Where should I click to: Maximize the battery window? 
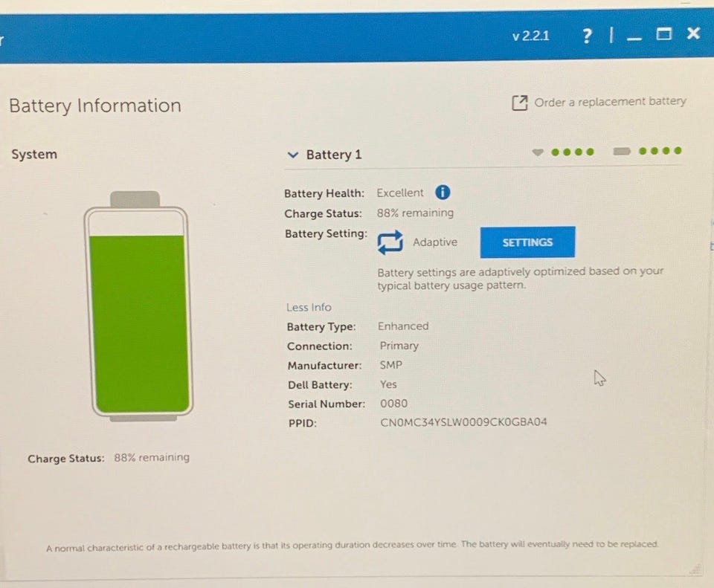pyautogui.click(x=663, y=33)
